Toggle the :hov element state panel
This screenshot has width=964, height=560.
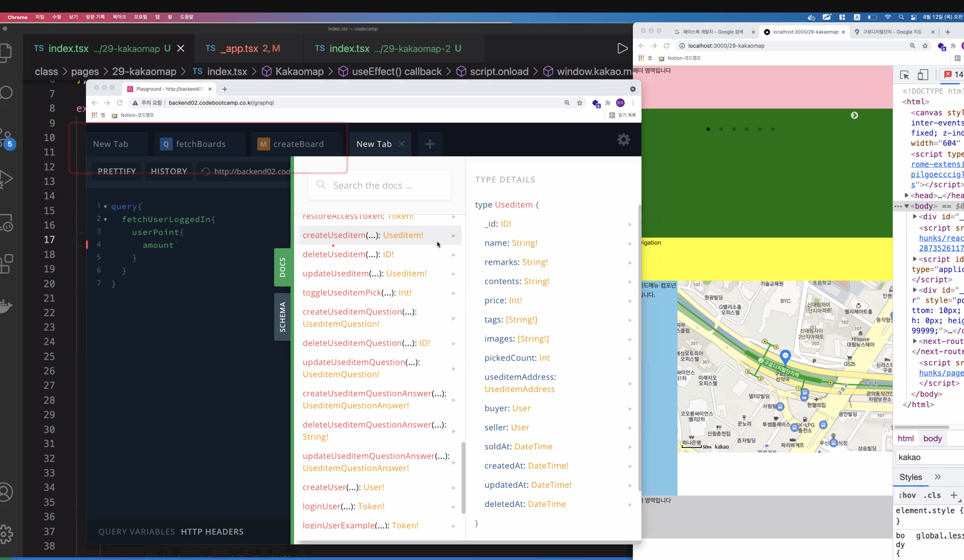pos(907,495)
